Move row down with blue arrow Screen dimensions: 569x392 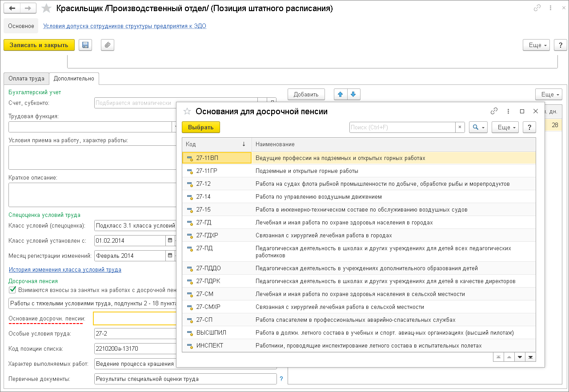[353, 94]
